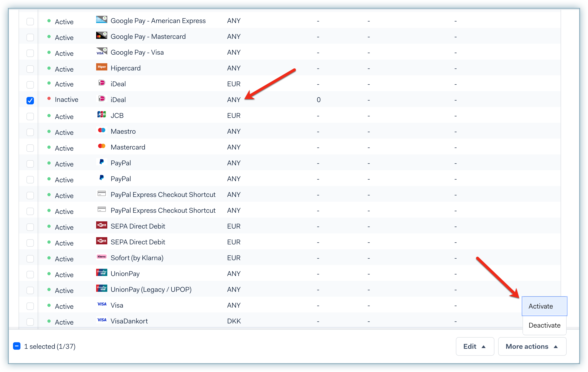Click the arrow on More actions button
Image resolution: width=588 pixels, height=372 pixels.
[x=556, y=347]
